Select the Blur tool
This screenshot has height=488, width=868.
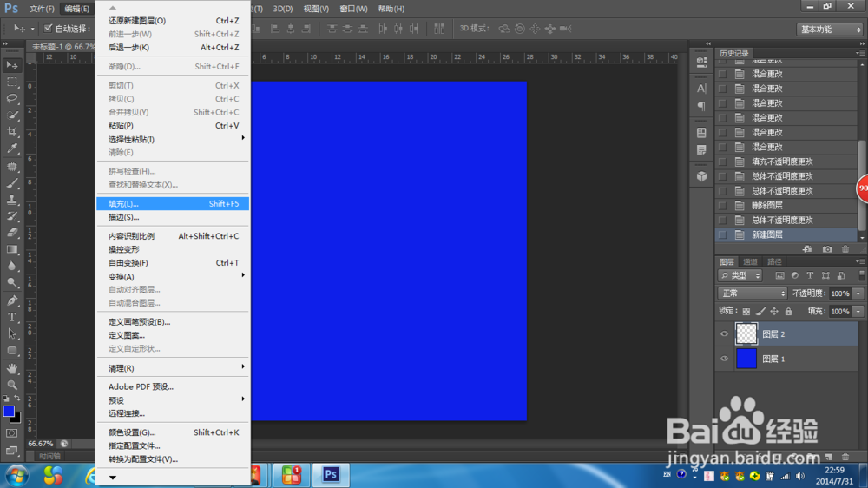[11, 266]
